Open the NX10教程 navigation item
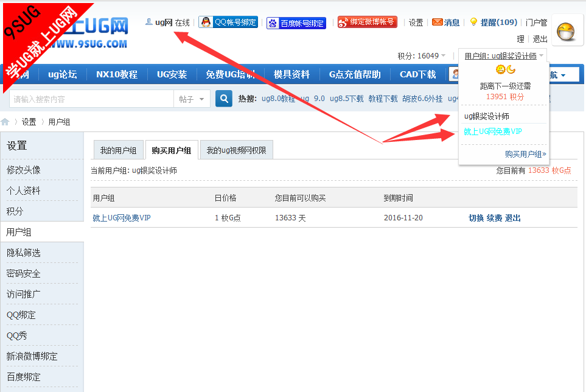The width and height of the screenshot is (586, 392). tap(117, 74)
